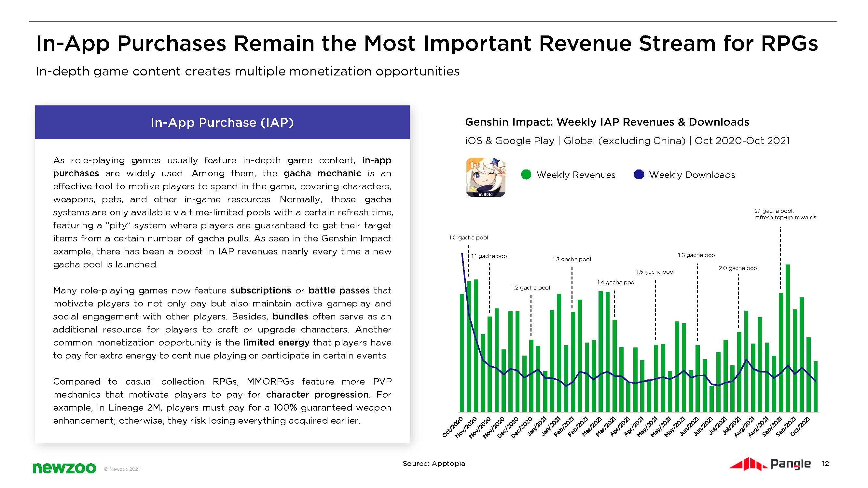The width and height of the screenshot is (868, 488).
Task: Click the In-App Purchase (IAP) header banner
Action: click(222, 122)
